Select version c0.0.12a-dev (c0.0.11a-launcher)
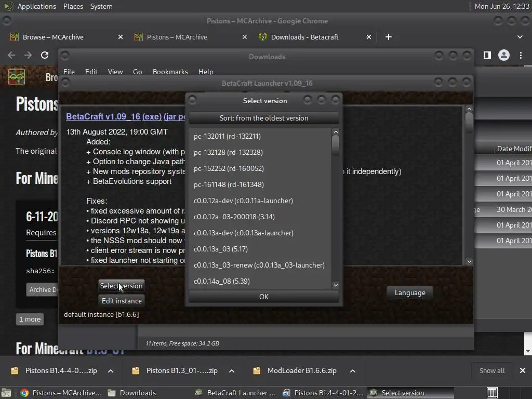This screenshot has width=532, height=399. click(260, 201)
